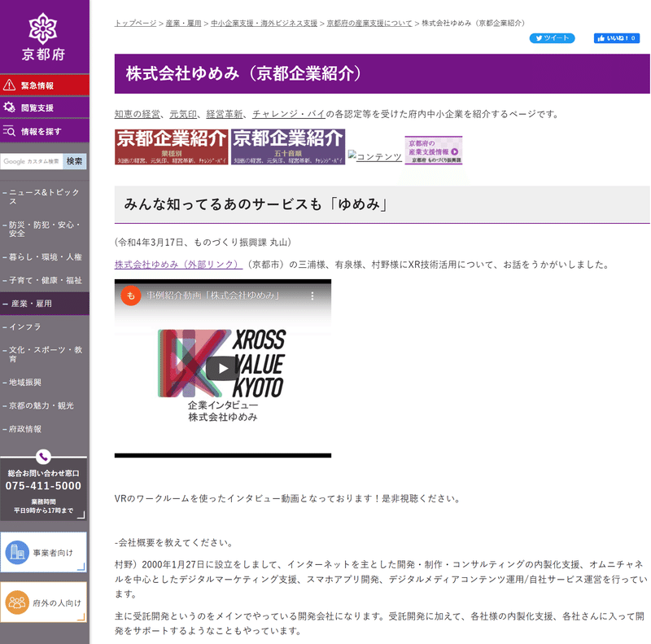Open the 情報を探す search menu
Viewport: 651px width, 644px height.
pyautogui.click(x=45, y=131)
